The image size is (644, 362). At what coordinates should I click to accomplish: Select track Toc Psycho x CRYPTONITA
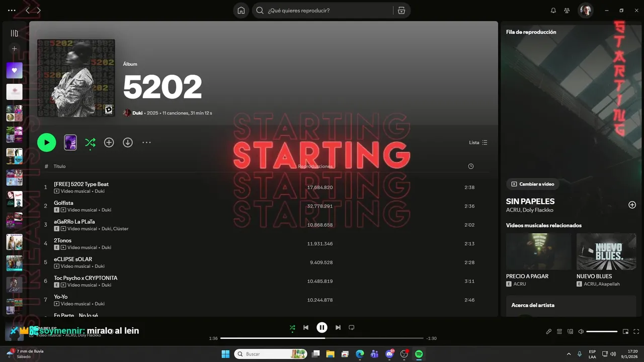tap(86, 278)
